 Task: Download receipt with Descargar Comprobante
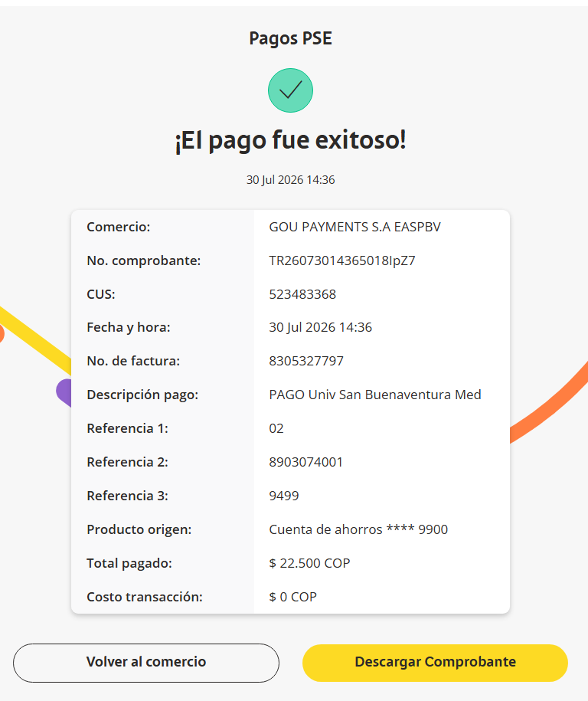(x=435, y=663)
